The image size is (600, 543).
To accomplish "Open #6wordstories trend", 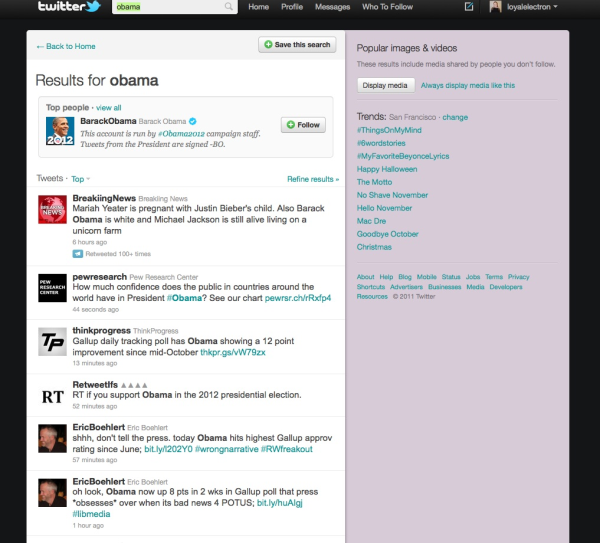I will tap(381, 143).
